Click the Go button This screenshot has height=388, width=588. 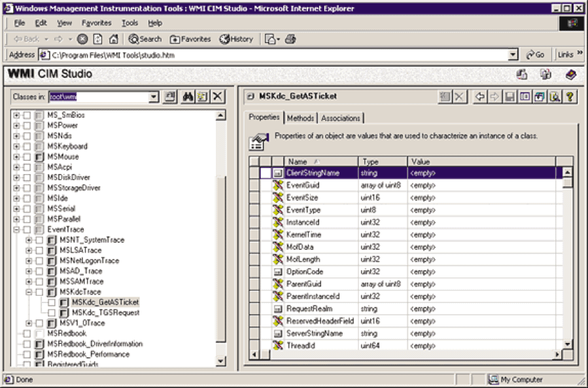535,55
